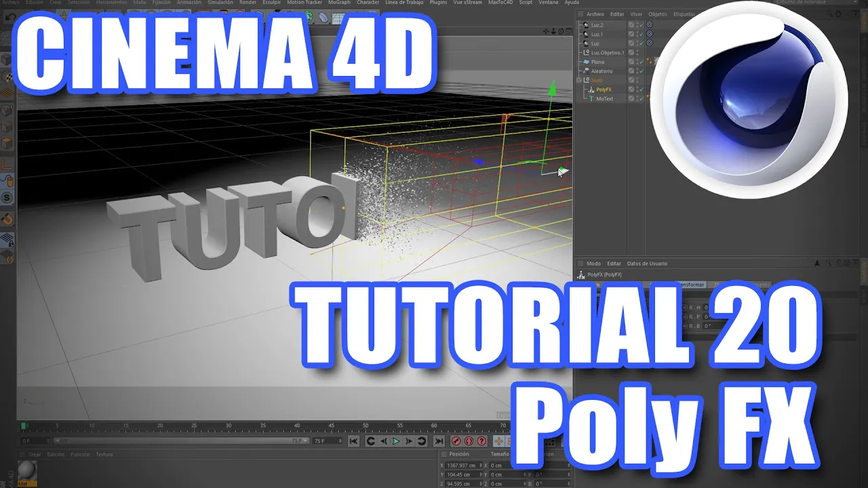Image resolution: width=868 pixels, height=488 pixels.
Task: Open the Ventana menu
Action: pyautogui.click(x=549, y=3)
